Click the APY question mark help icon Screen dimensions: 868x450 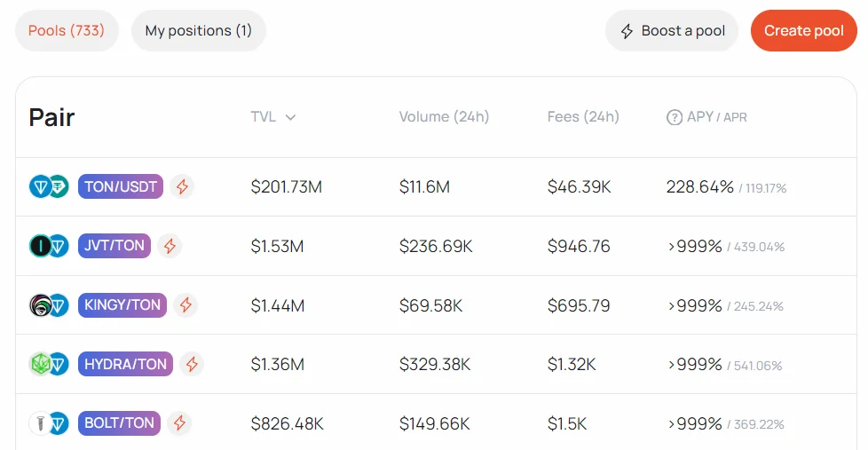click(x=675, y=117)
